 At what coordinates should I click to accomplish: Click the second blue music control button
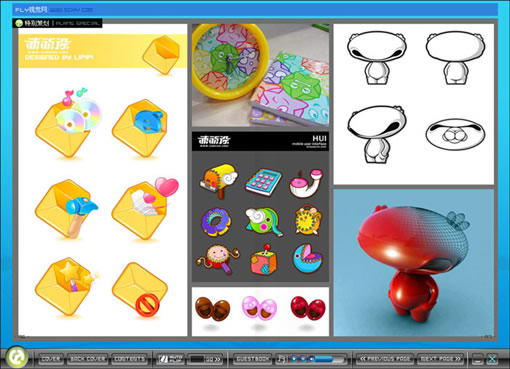click(x=303, y=359)
